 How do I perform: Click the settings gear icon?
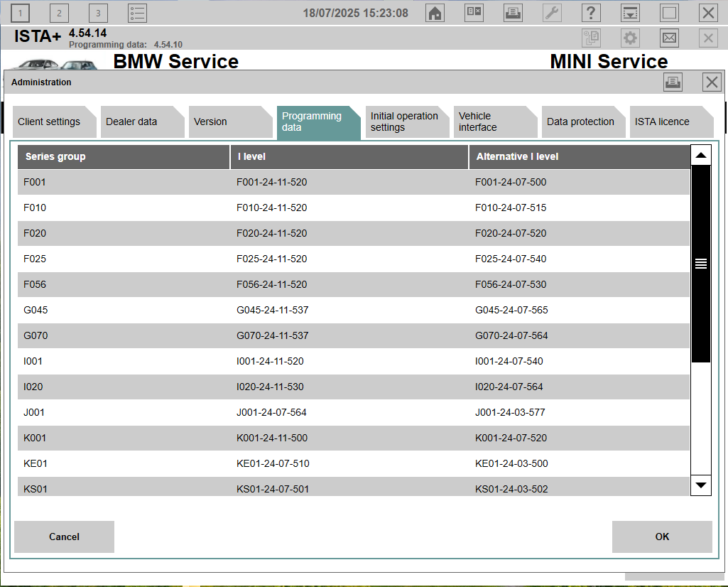[629, 38]
